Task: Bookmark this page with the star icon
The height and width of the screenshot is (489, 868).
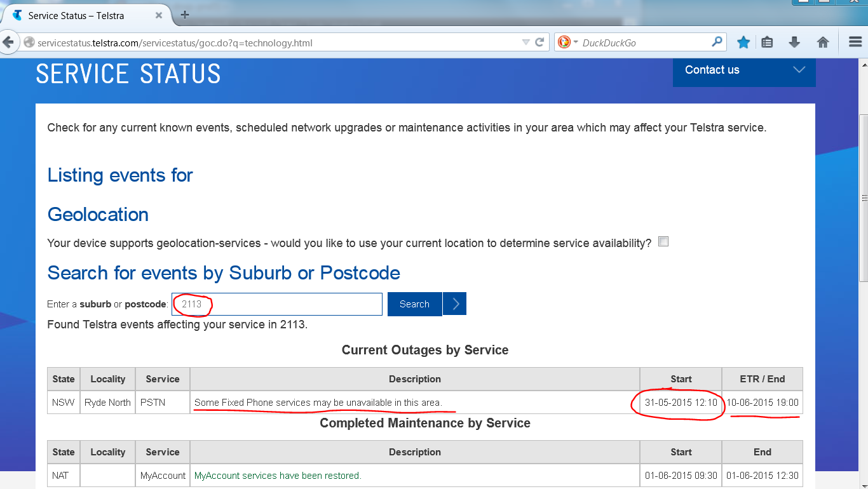Action: click(743, 43)
